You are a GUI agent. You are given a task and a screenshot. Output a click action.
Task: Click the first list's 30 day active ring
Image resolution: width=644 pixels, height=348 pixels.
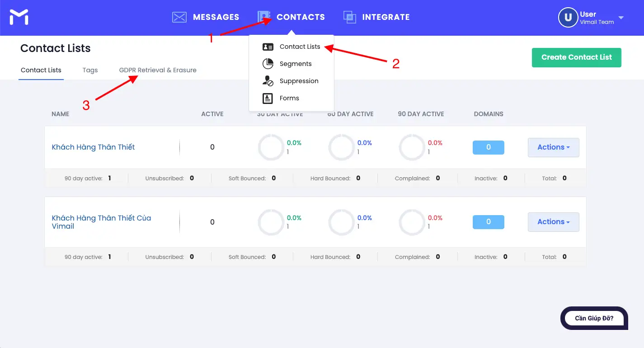tap(271, 147)
